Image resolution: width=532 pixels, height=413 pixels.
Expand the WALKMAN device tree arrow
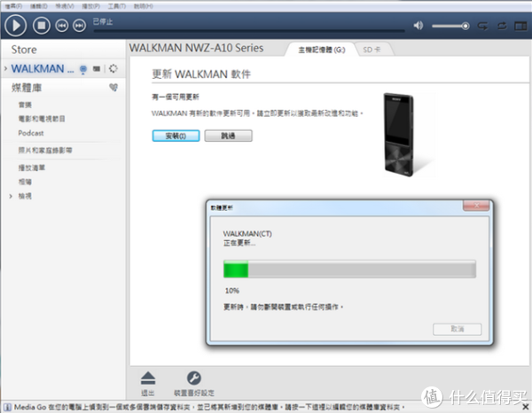[x=5, y=68]
